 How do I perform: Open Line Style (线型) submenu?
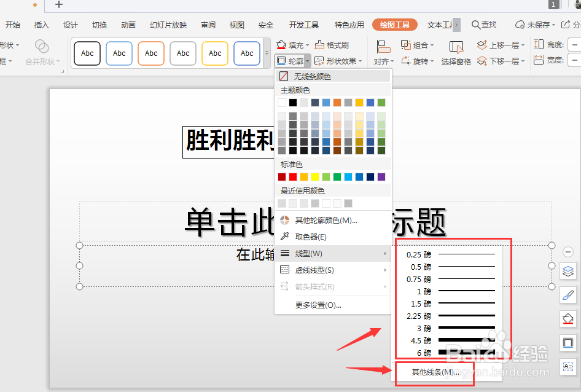click(333, 253)
